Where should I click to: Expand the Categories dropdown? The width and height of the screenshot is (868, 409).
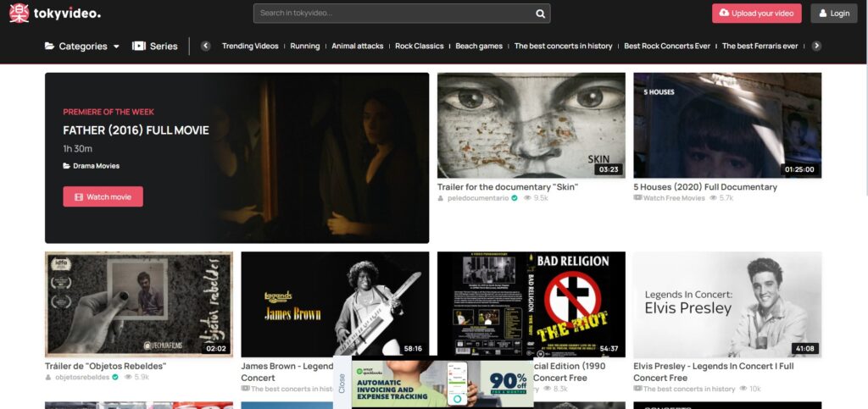pyautogui.click(x=82, y=46)
